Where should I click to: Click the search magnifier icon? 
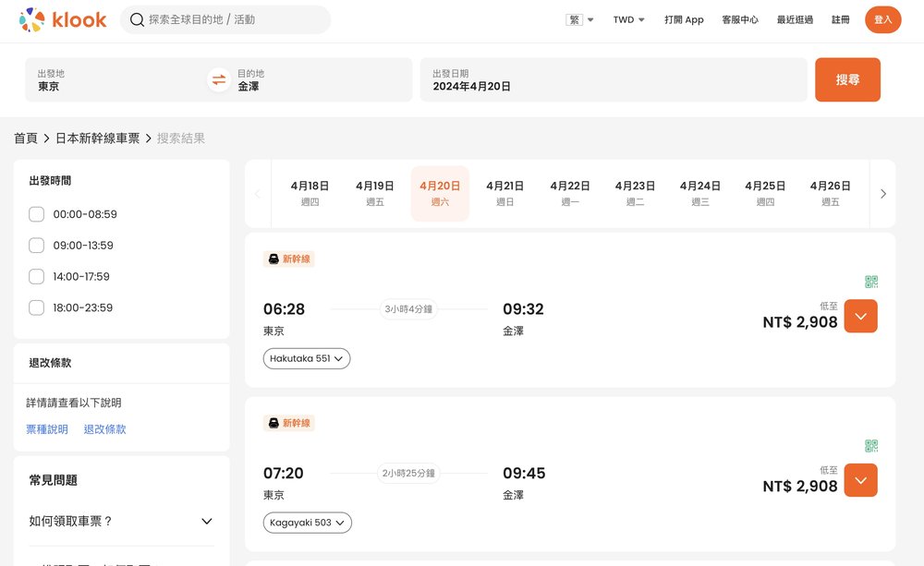(137, 19)
